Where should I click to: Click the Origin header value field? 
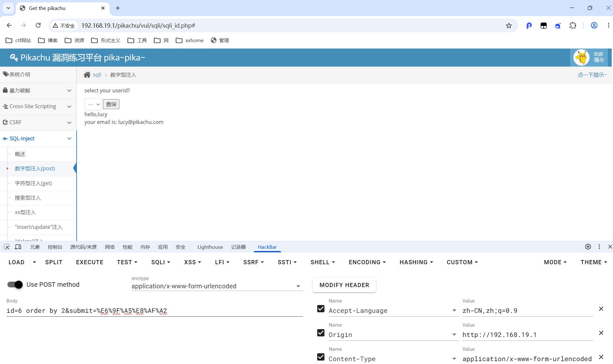coord(527,335)
